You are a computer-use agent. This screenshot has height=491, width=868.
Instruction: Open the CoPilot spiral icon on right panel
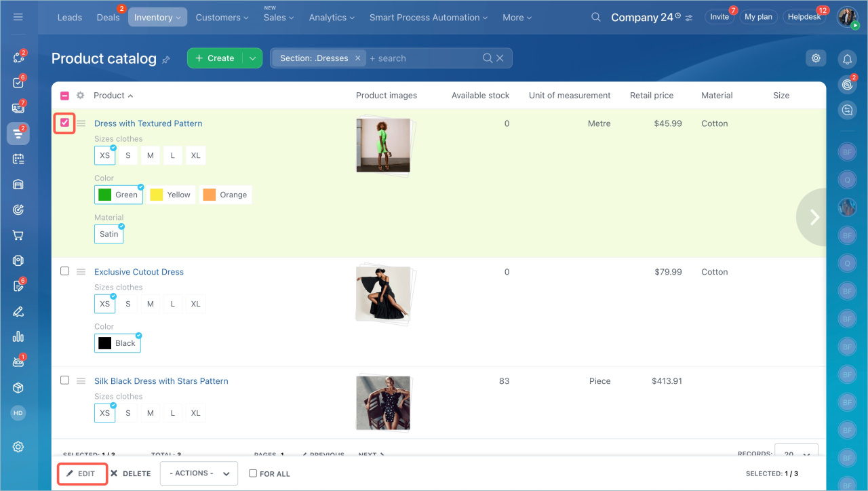[847, 85]
